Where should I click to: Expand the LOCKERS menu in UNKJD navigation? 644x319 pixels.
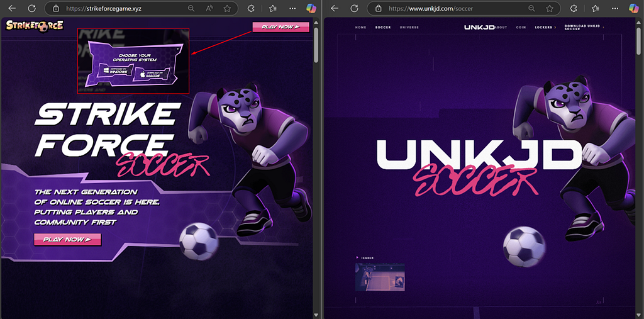[545, 28]
